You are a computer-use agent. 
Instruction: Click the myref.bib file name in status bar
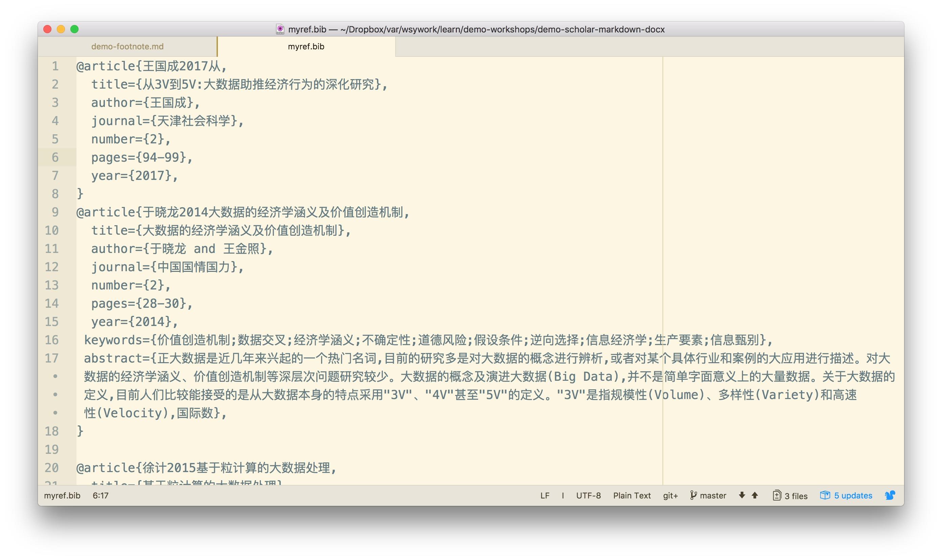tap(62, 495)
